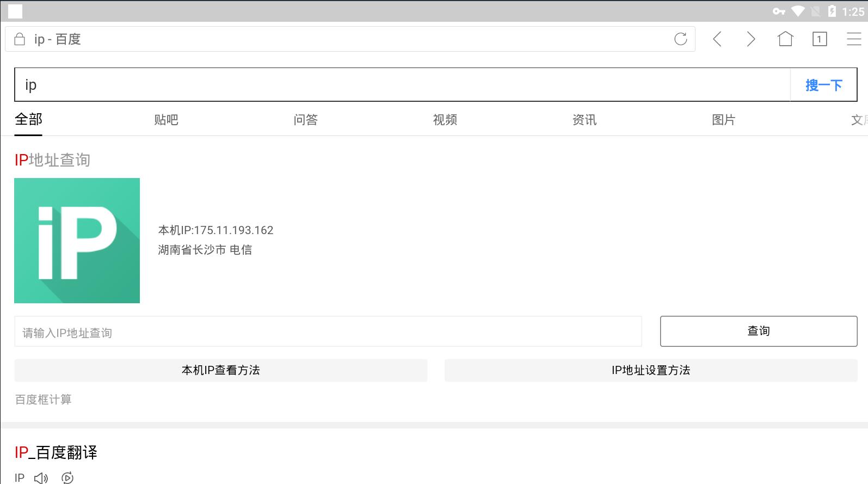Open the browser hamburger menu
Screen dimensions: 868x484
854,39
